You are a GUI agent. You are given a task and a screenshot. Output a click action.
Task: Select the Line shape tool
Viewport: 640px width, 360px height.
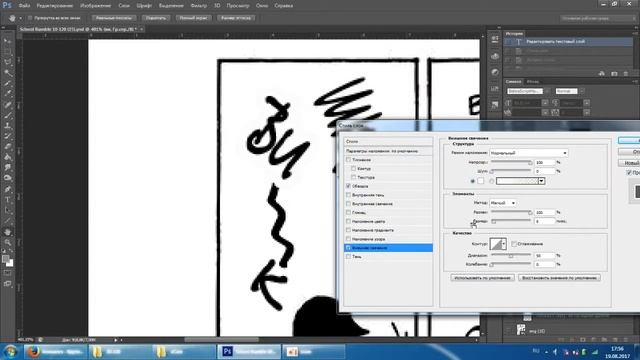coord(7,221)
